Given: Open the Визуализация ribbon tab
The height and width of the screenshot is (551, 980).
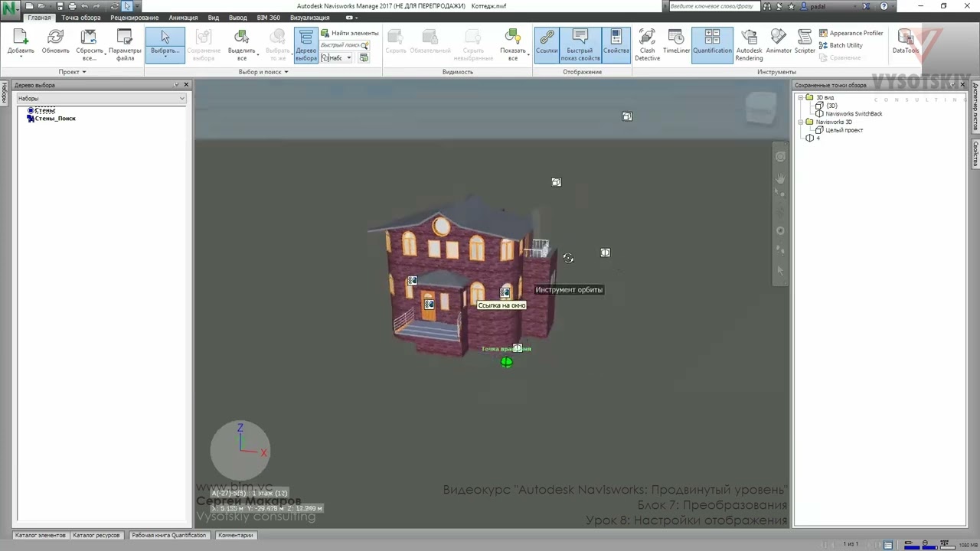Looking at the screenshot, I should [x=310, y=18].
